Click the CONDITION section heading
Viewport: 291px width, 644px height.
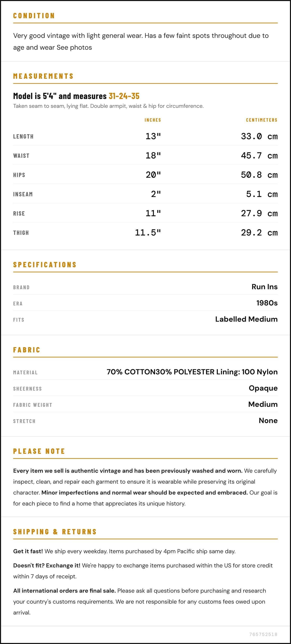point(34,16)
